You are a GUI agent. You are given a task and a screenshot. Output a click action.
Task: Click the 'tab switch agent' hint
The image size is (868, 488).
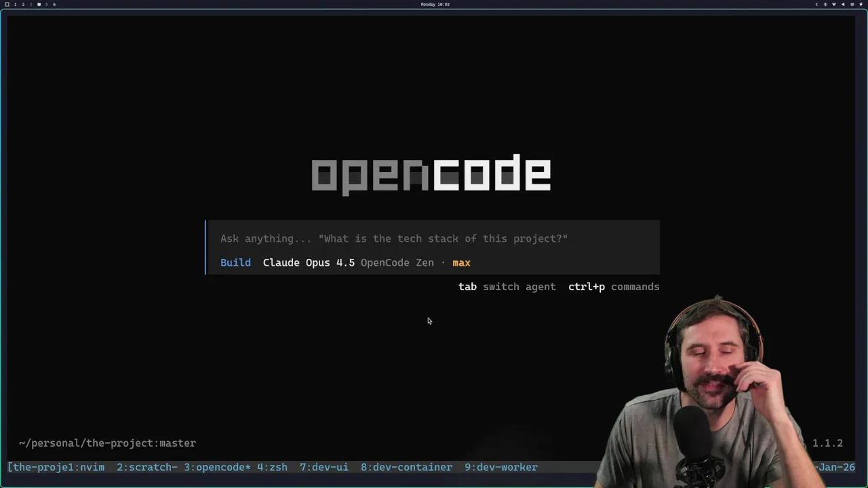point(507,287)
